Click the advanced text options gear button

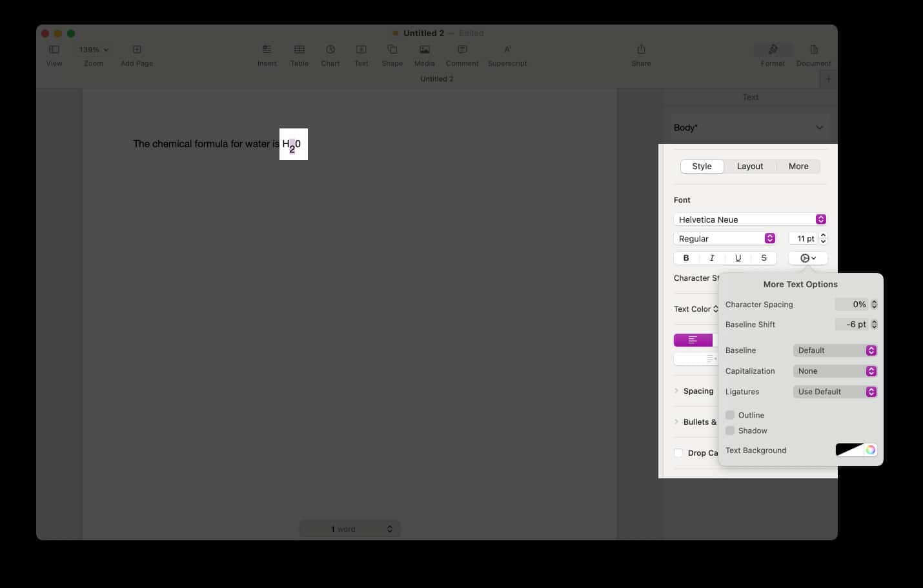click(x=808, y=258)
